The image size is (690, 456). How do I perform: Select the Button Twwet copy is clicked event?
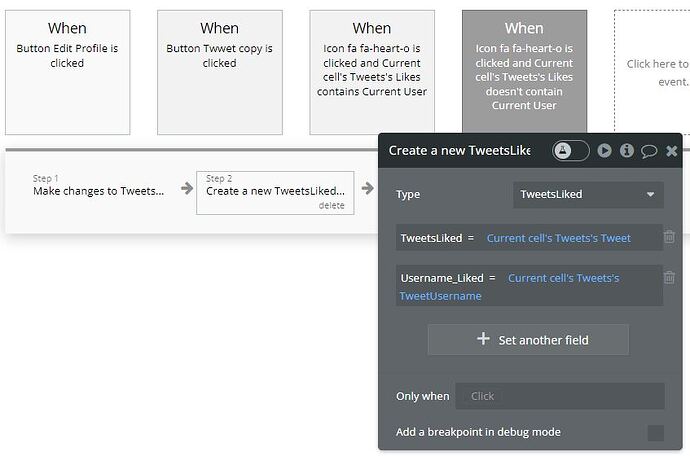click(x=220, y=73)
